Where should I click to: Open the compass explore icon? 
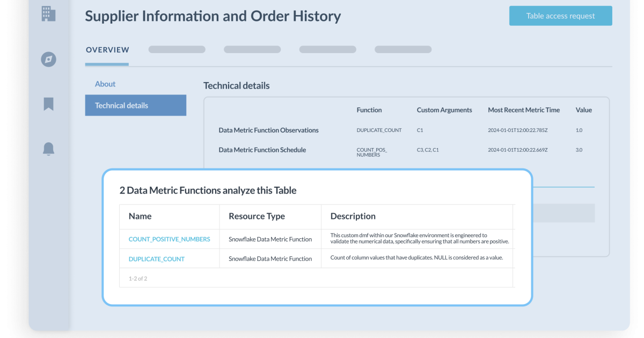49,59
